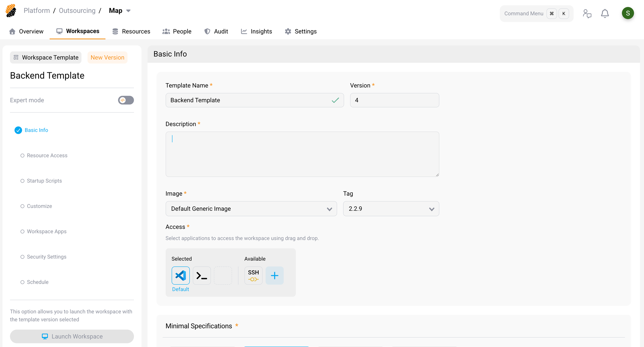644x347 pixels.
Task: Click the platform logo in top left
Action: click(x=11, y=11)
